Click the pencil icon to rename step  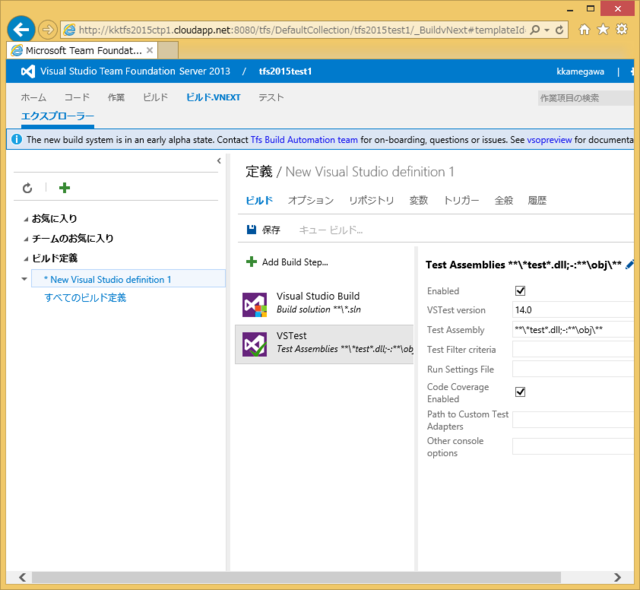click(630, 264)
